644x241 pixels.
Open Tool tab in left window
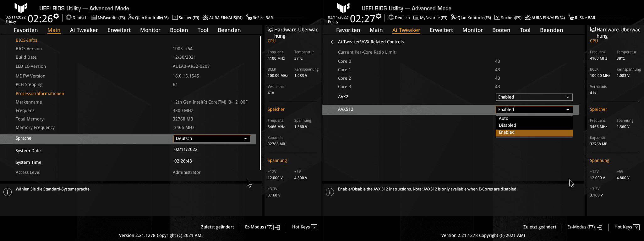click(203, 30)
